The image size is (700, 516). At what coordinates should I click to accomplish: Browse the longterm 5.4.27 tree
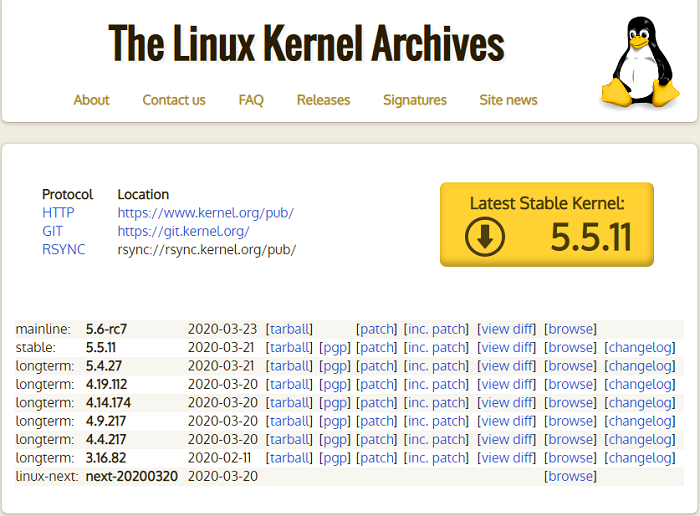[570, 366]
